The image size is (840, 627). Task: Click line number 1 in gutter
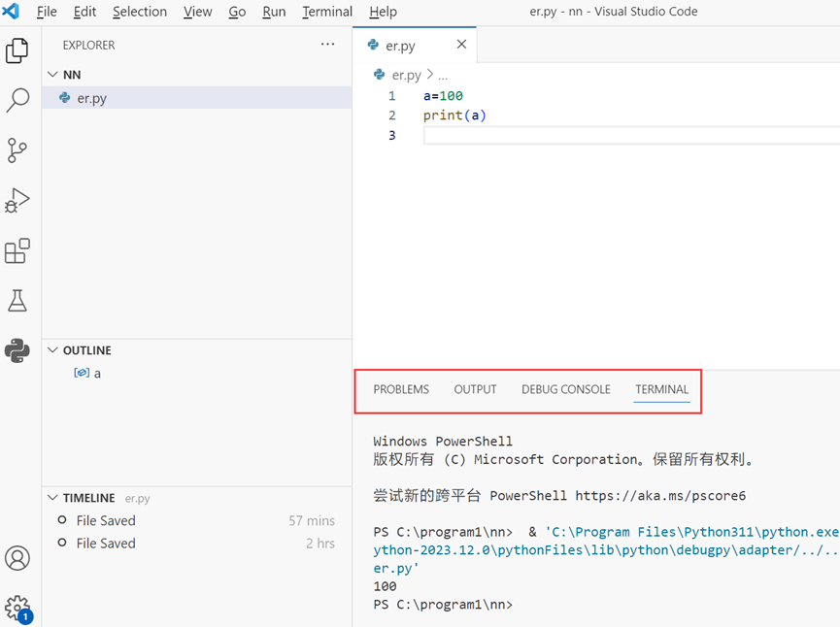[392, 96]
